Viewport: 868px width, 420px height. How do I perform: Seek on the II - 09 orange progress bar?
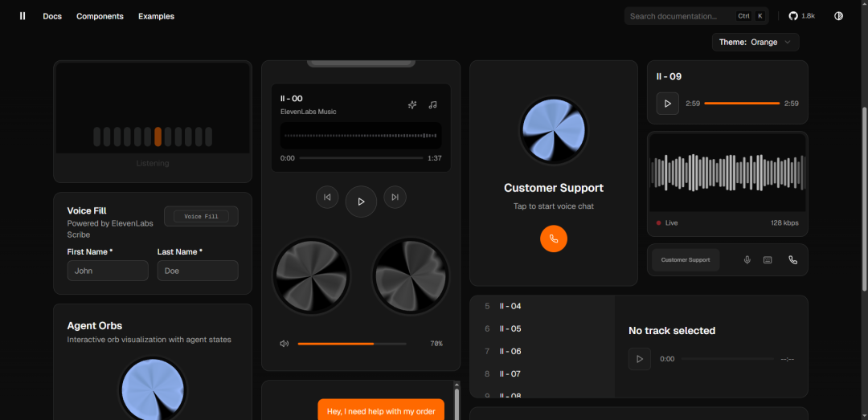742,104
